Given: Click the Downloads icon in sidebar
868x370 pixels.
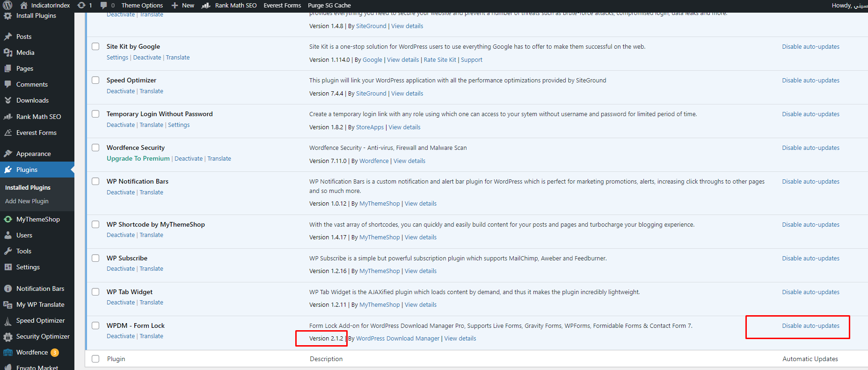Looking at the screenshot, I should [x=8, y=100].
